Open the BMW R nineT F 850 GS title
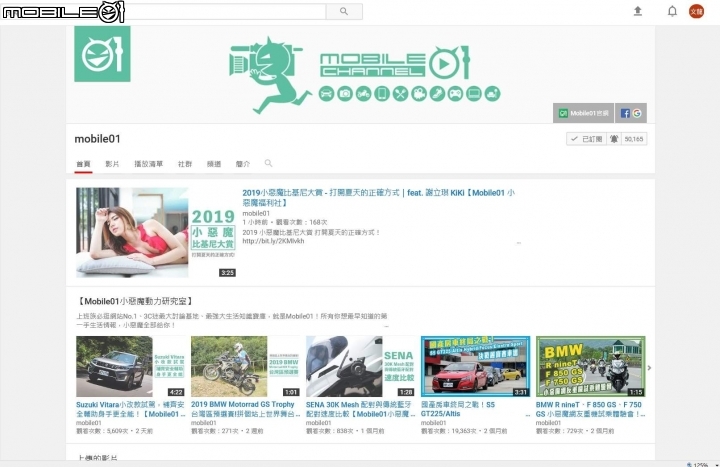This screenshot has height=467, width=720. 590,409
